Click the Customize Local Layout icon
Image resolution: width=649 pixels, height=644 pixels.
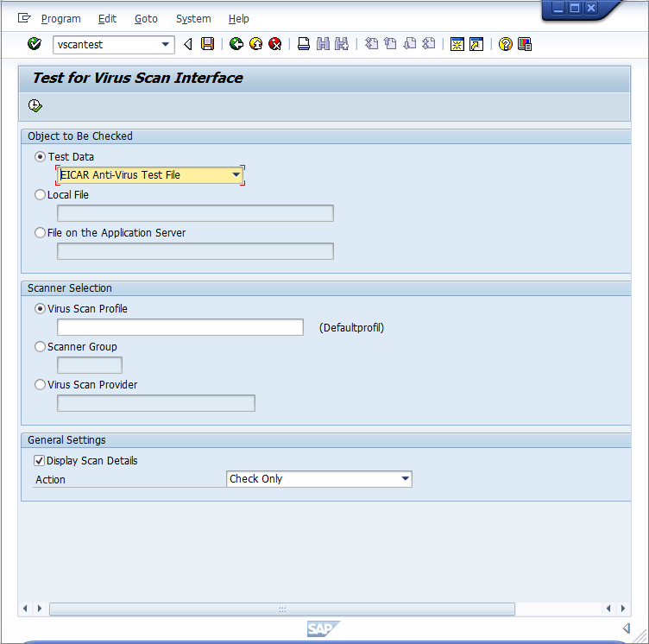click(x=524, y=44)
